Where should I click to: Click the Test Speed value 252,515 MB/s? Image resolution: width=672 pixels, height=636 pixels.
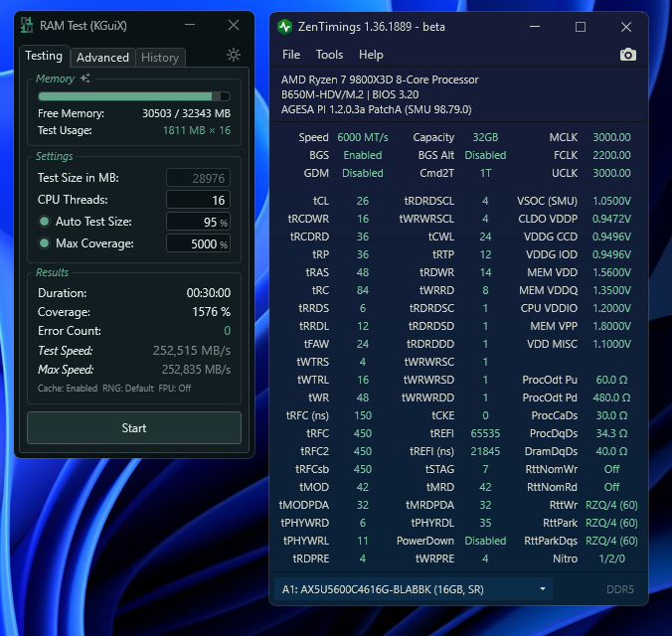point(192,350)
